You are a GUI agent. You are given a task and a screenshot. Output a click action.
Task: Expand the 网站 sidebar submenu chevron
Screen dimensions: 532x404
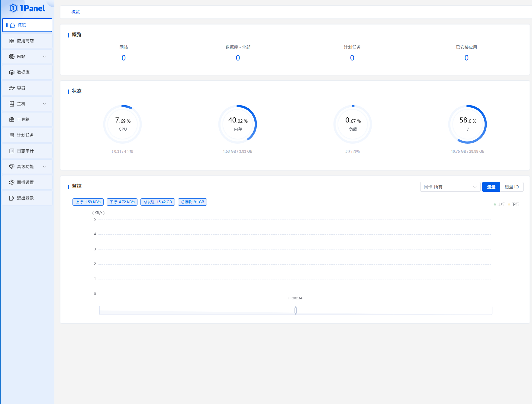44,57
